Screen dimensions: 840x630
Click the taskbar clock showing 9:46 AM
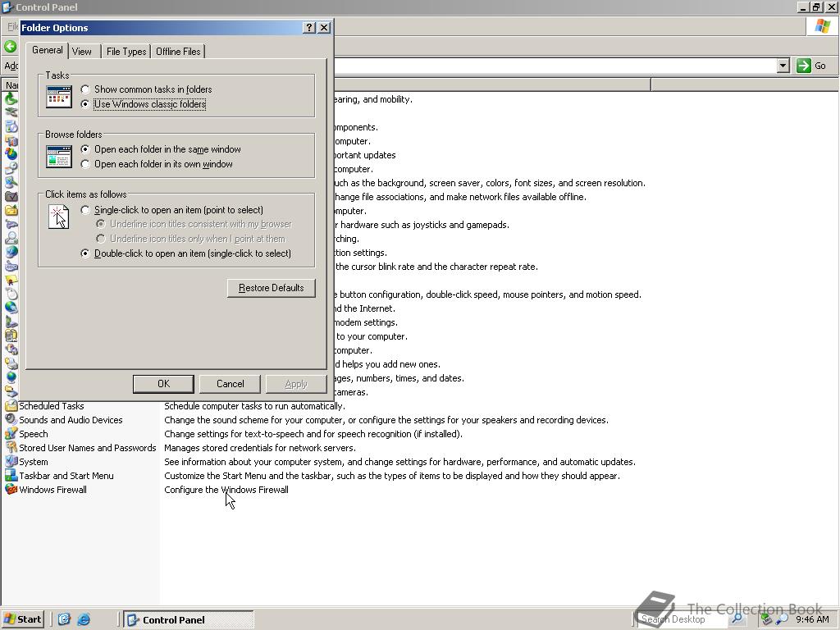(812, 619)
